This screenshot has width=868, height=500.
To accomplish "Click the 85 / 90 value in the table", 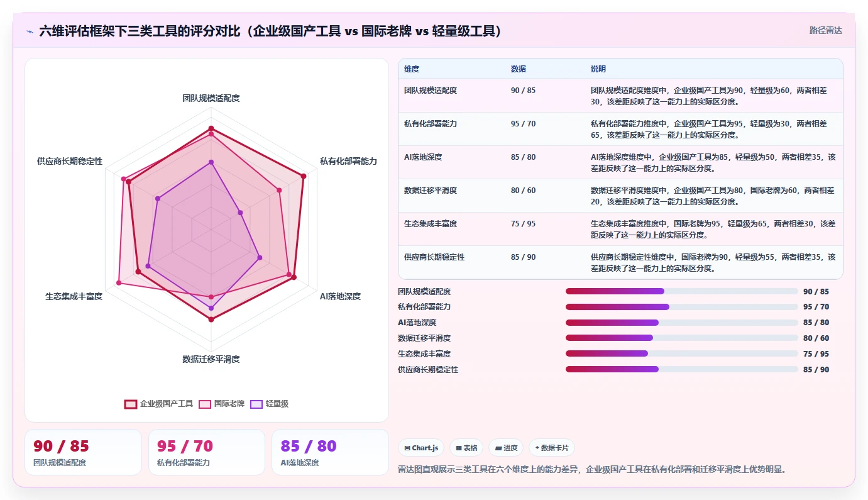I will (x=524, y=257).
